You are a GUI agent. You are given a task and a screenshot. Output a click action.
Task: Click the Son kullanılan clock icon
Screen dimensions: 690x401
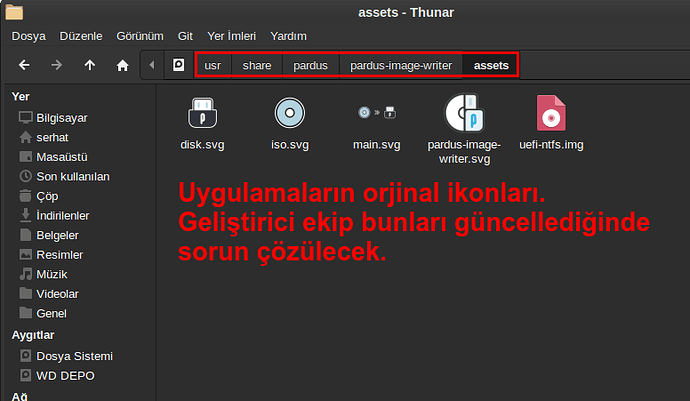[x=26, y=176]
